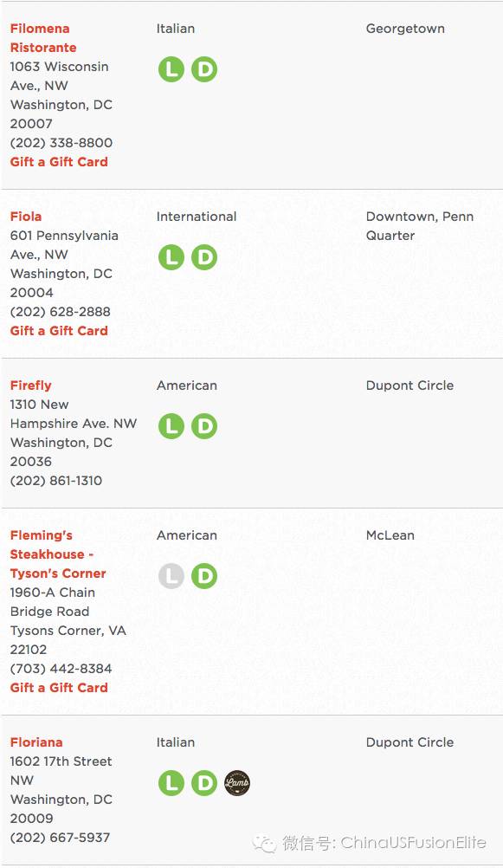Click Fleming's Steakhouse green Dinner icon
This screenshot has height=868, width=503.
point(204,576)
